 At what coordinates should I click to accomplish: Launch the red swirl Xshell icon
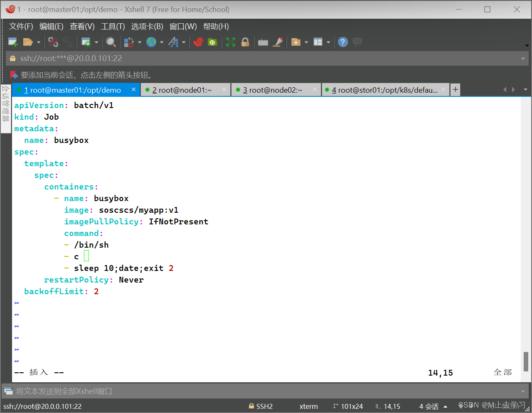pyautogui.click(x=198, y=42)
